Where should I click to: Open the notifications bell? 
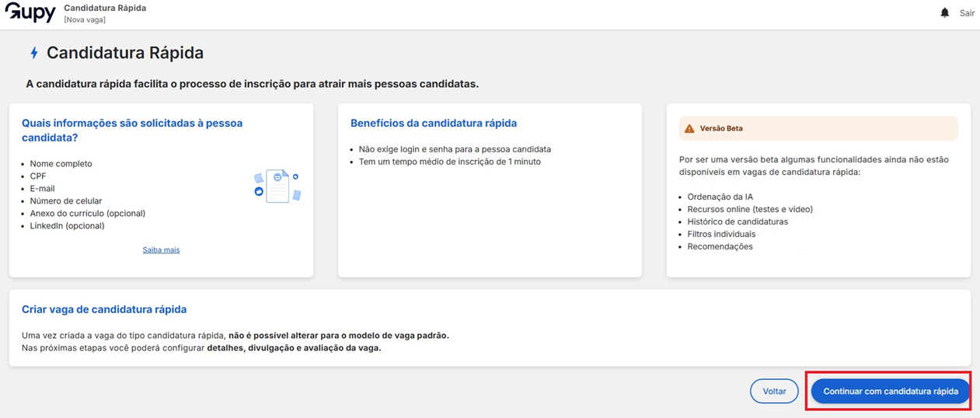pyautogui.click(x=945, y=13)
